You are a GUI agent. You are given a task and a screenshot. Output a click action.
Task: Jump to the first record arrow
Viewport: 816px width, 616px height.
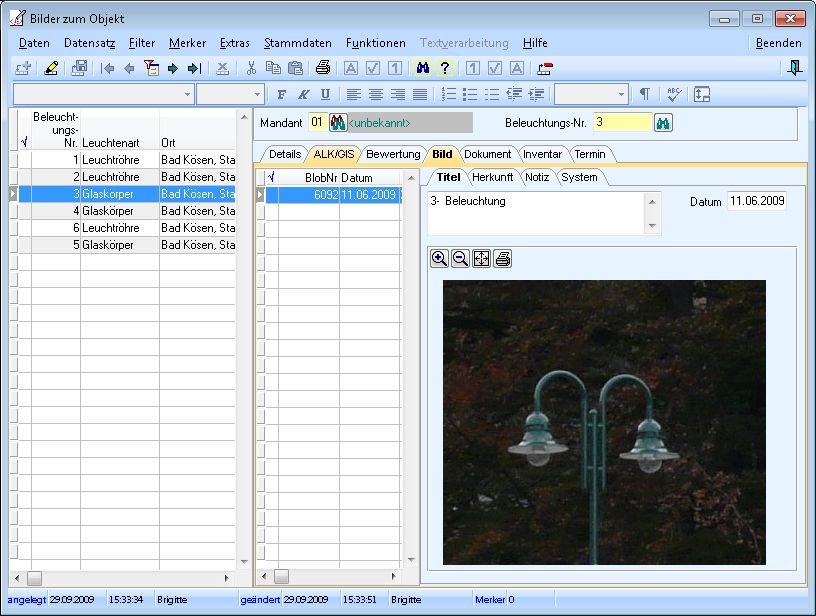[108, 68]
